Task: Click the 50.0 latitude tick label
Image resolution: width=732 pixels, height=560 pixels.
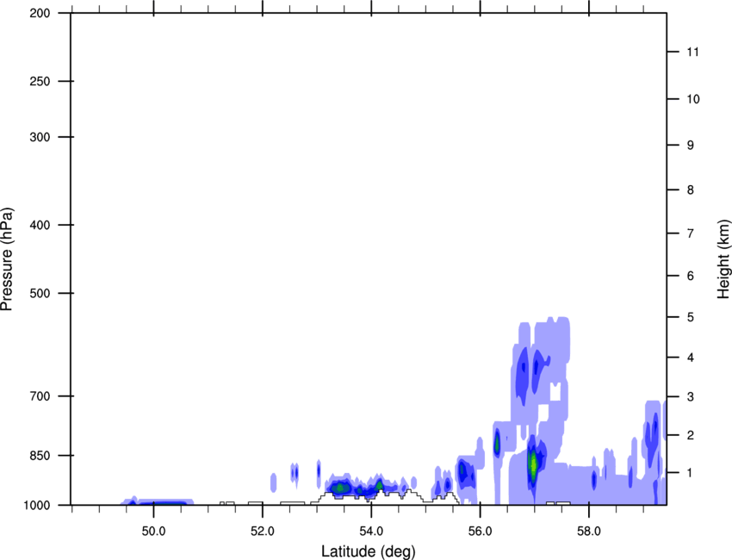Action: click(x=153, y=532)
